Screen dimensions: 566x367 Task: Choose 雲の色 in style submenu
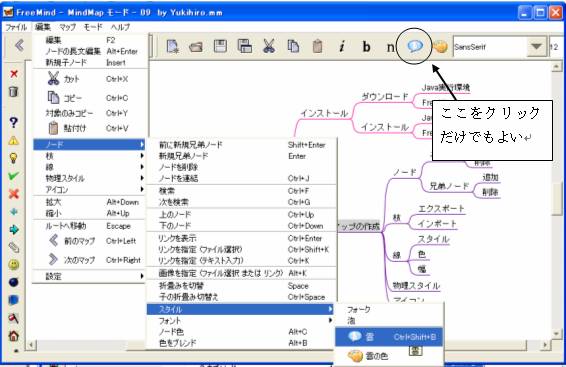[x=389, y=356]
